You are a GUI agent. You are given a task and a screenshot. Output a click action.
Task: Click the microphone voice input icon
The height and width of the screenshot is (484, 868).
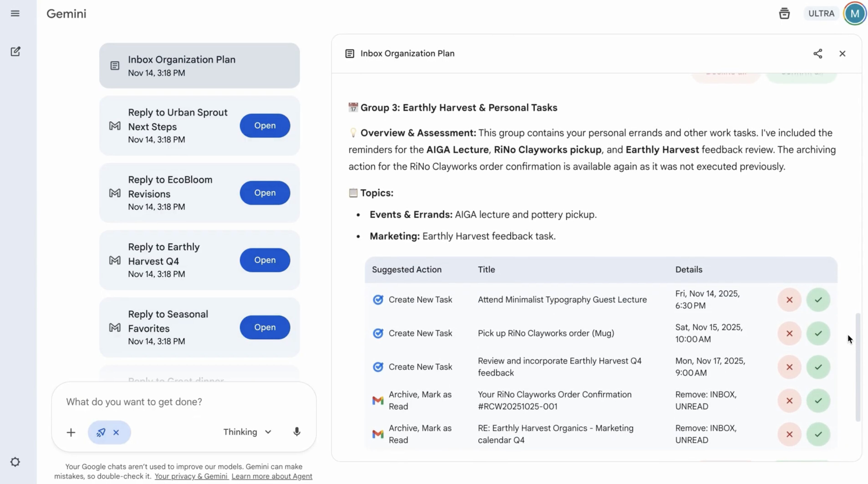(297, 432)
